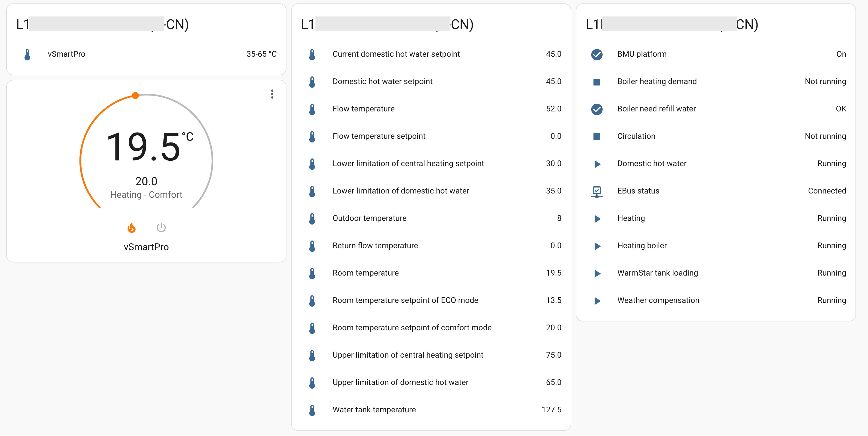Click the EBus status network icon
This screenshot has width=868, height=436.
pos(596,191)
